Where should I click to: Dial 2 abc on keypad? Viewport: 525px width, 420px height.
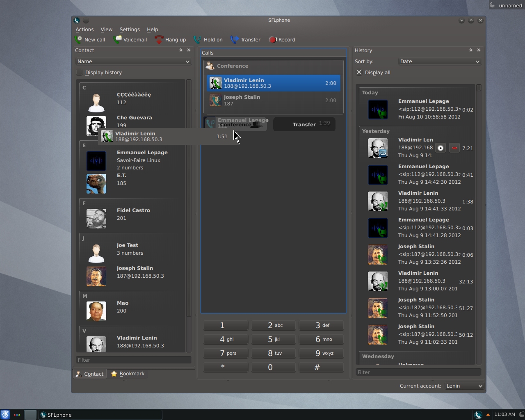click(x=274, y=325)
